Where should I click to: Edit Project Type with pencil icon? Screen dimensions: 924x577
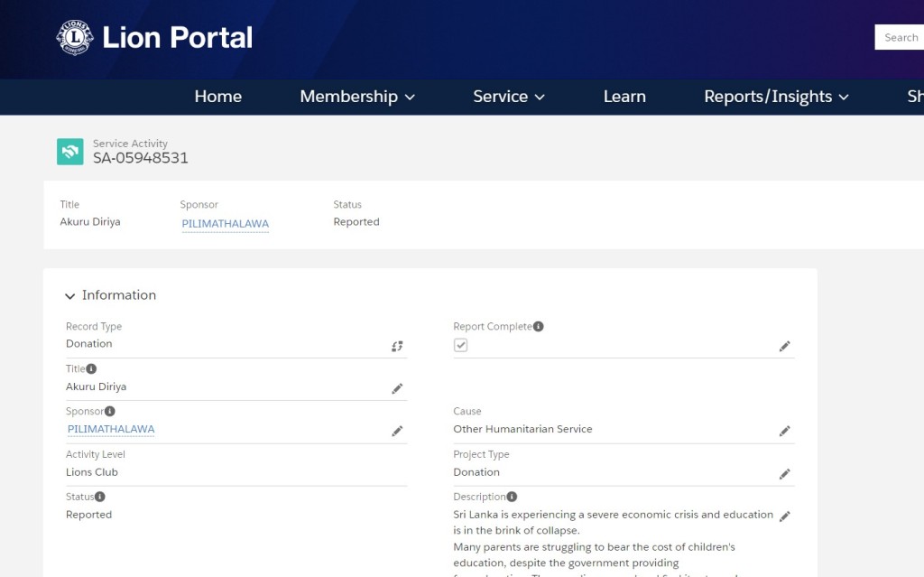click(x=784, y=474)
